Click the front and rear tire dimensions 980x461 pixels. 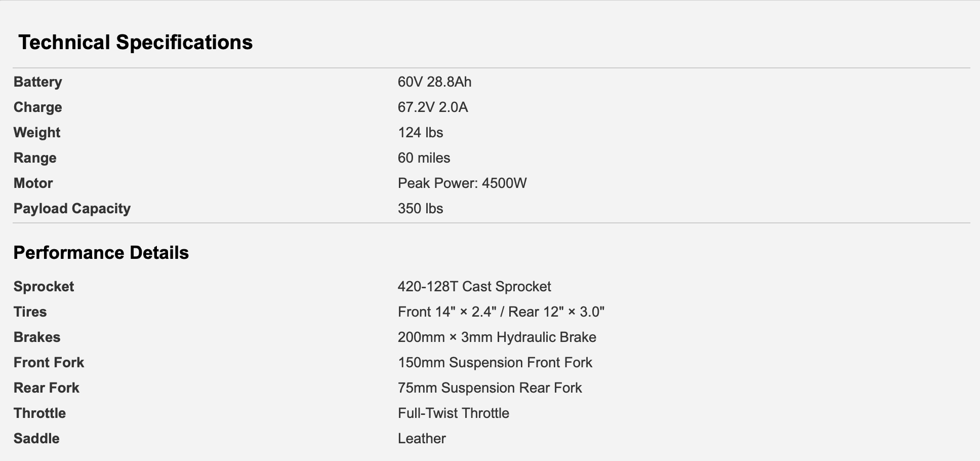coord(501,312)
